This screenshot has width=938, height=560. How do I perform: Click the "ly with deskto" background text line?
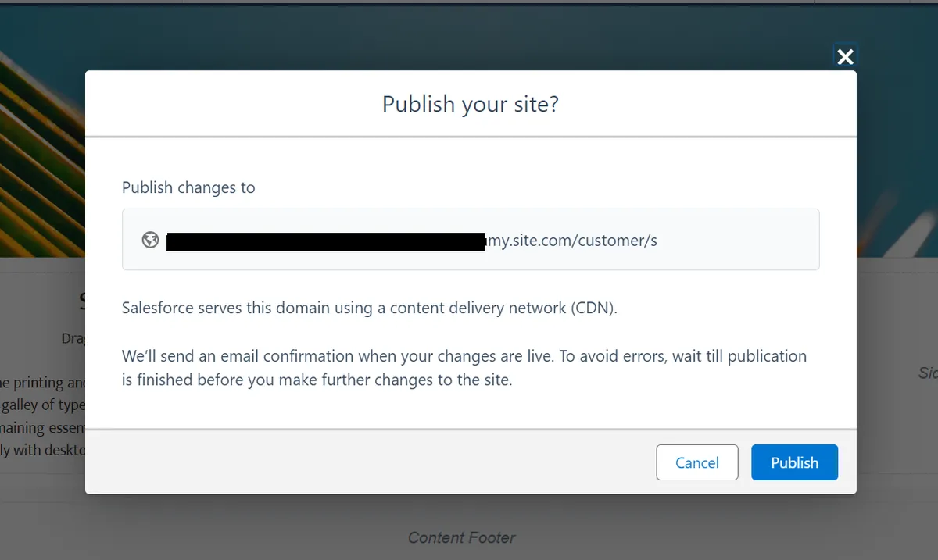[x=43, y=451]
